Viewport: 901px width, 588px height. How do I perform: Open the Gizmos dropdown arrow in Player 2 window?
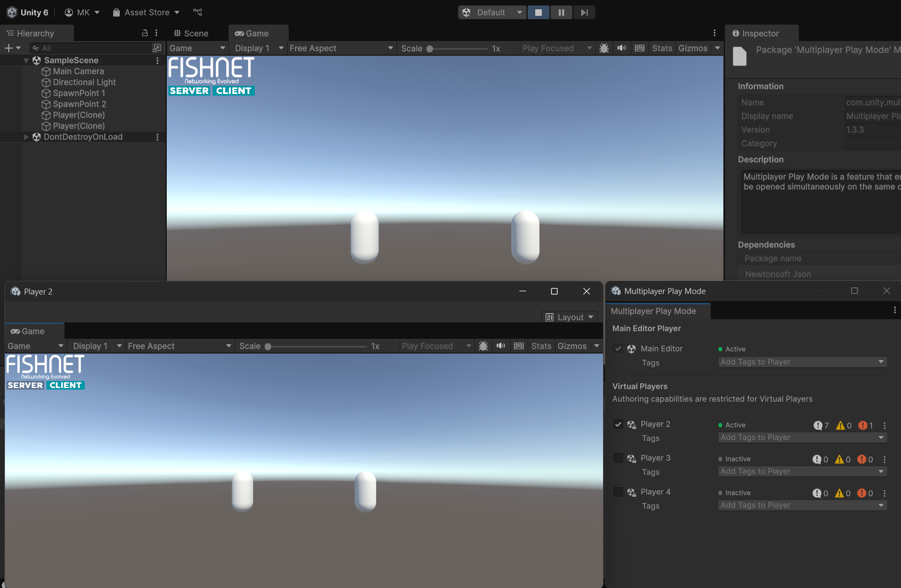(596, 346)
